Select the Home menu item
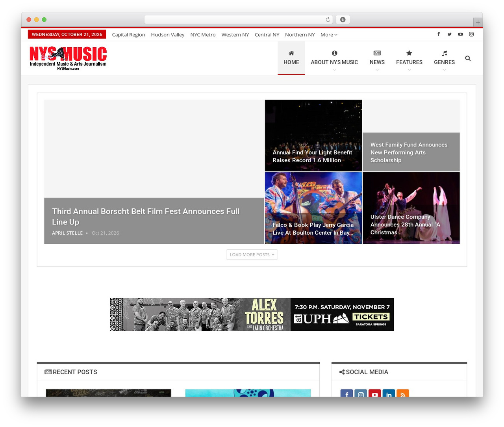Viewport: 504px width, 427px height. (x=291, y=58)
